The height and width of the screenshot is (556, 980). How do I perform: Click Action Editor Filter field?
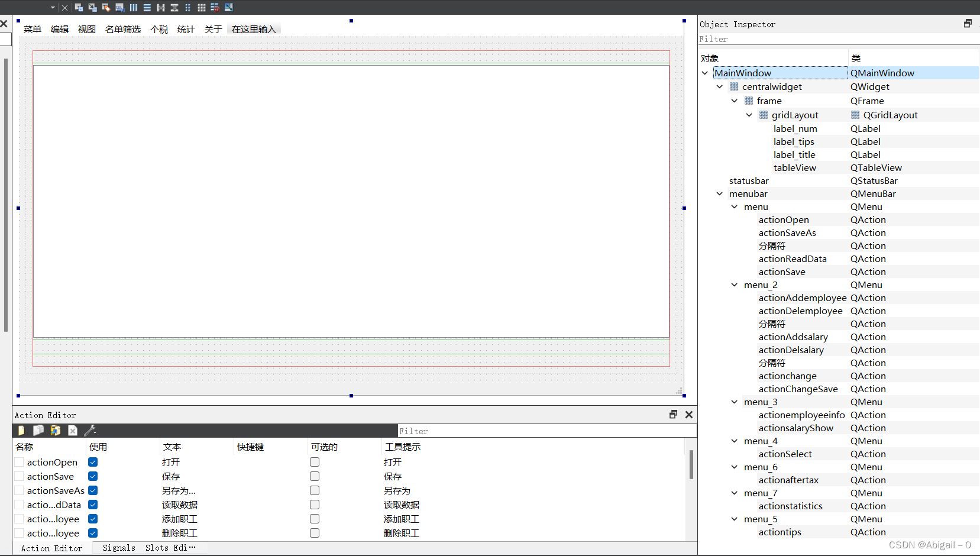point(547,431)
